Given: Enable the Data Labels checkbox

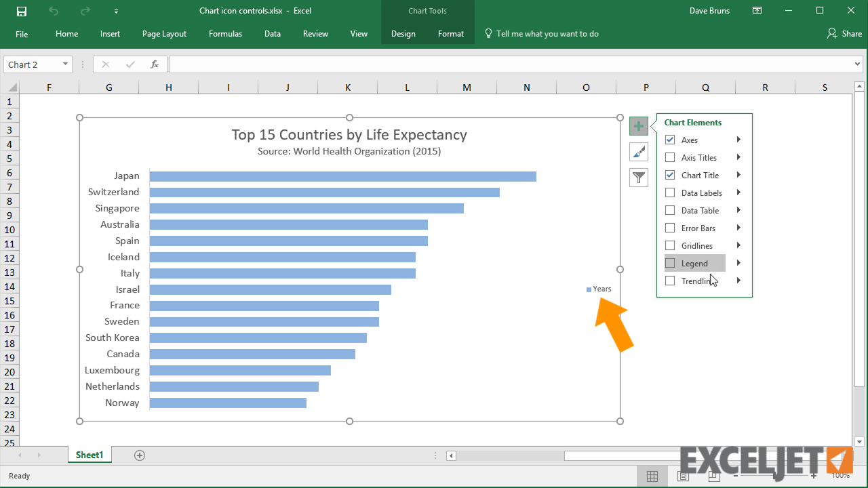Looking at the screenshot, I should click(x=669, y=192).
